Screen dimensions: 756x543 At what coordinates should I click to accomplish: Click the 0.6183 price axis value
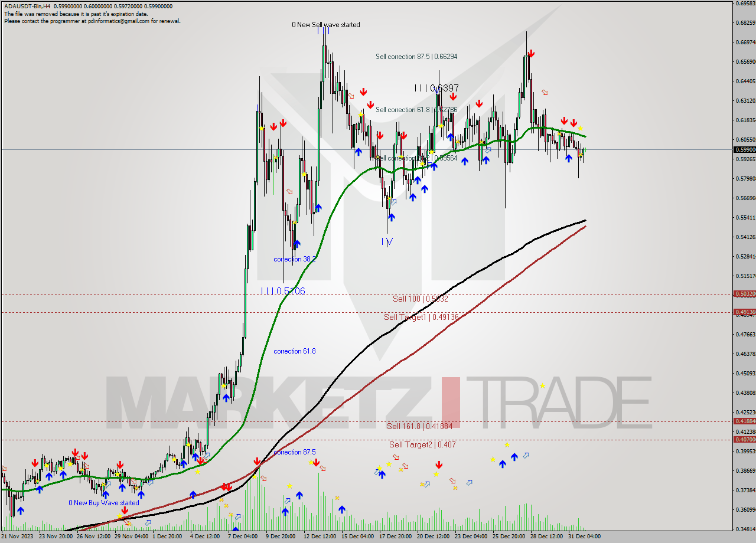tap(746, 120)
